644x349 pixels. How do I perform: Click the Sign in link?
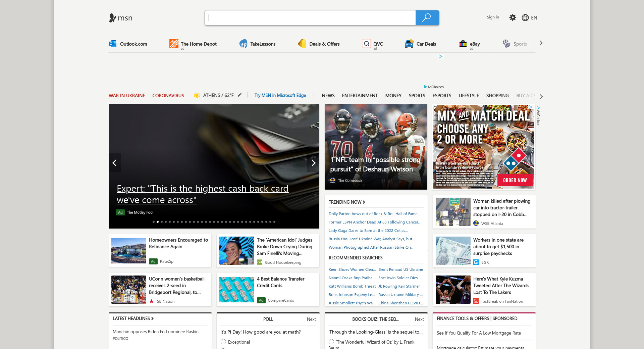pyautogui.click(x=493, y=17)
